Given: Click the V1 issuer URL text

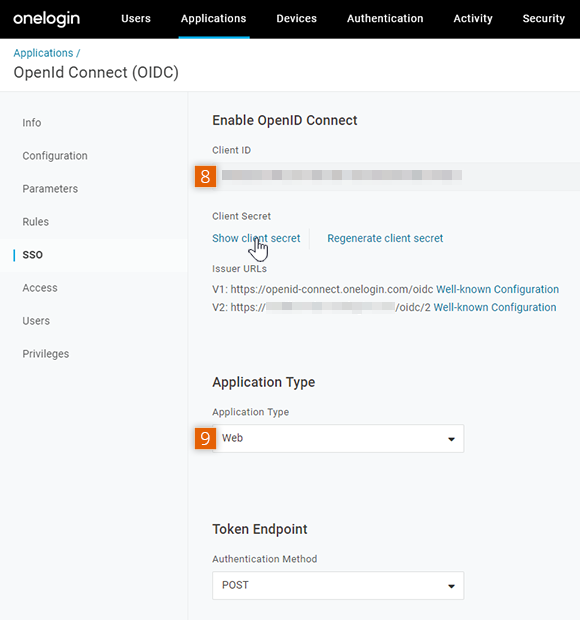Looking at the screenshot, I should click(332, 289).
